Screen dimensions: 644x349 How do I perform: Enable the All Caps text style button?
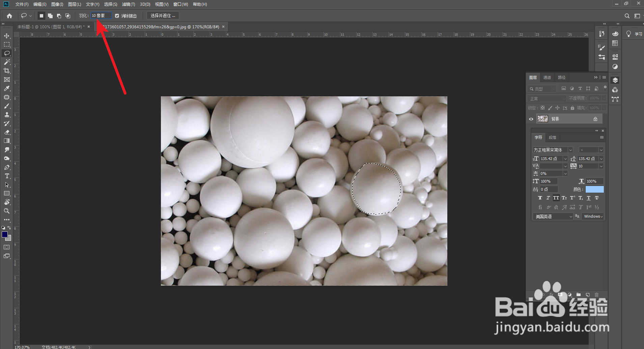(556, 198)
